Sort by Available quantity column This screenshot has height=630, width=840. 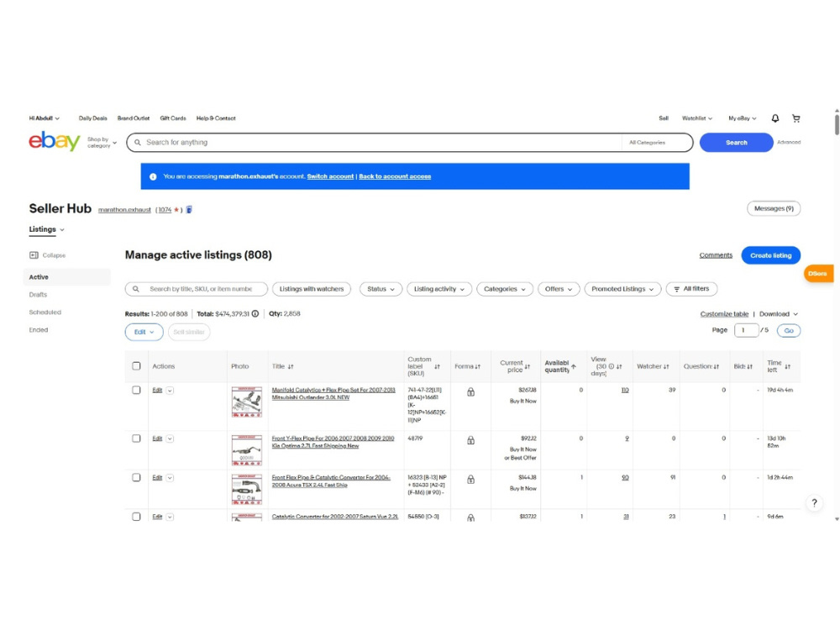click(573, 366)
